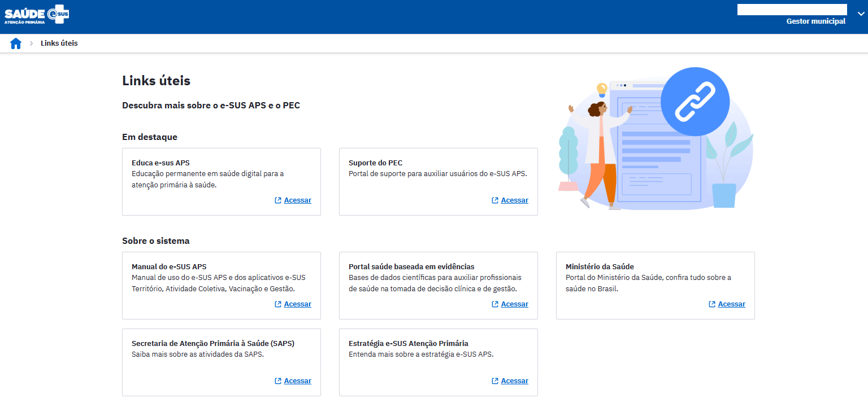Click the Sobre o sistema section heading

click(156, 241)
